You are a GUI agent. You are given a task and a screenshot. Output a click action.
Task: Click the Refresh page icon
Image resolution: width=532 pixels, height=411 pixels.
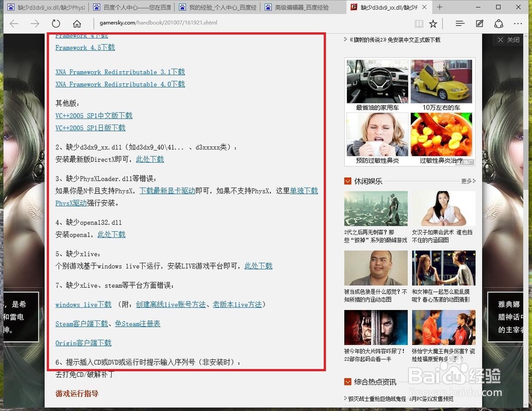pos(56,23)
